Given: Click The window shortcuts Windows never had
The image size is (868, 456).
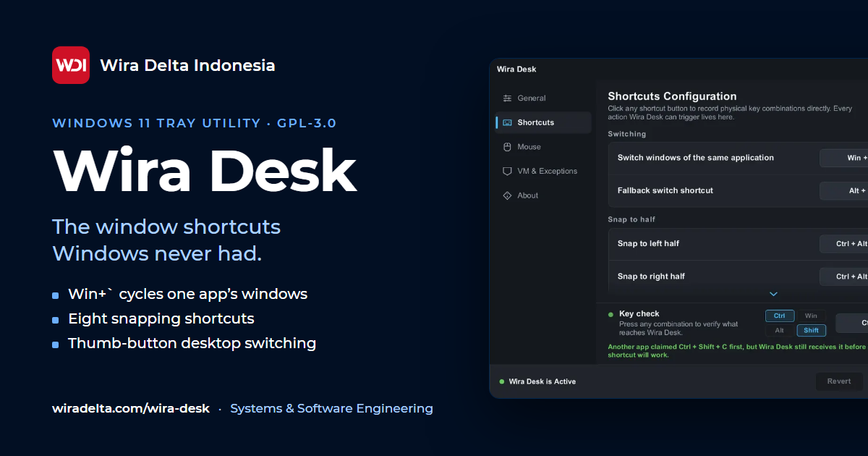Looking at the screenshot, I should (166, 240).
